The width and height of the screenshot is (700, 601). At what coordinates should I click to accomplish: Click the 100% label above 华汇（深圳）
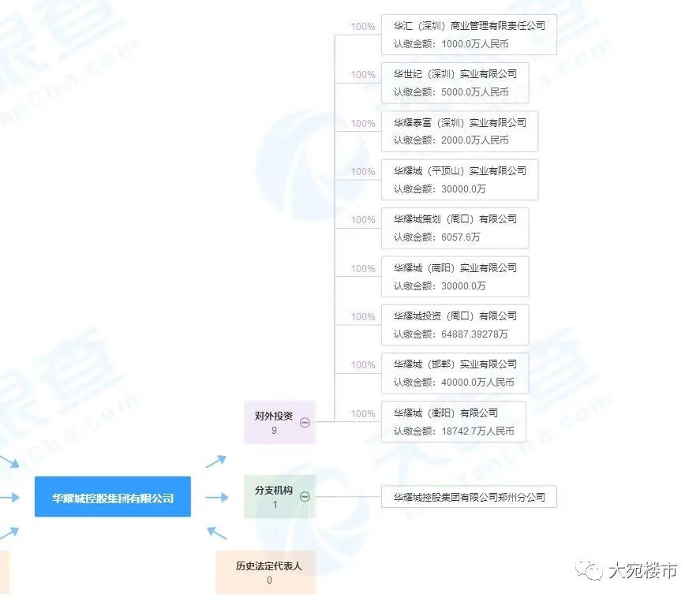[x=361, y=26]
